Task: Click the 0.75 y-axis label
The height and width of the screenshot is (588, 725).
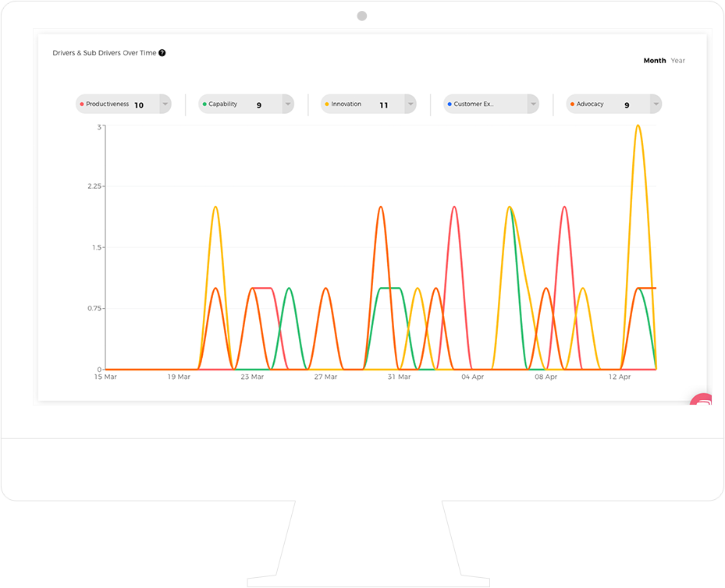Action: 94,309
